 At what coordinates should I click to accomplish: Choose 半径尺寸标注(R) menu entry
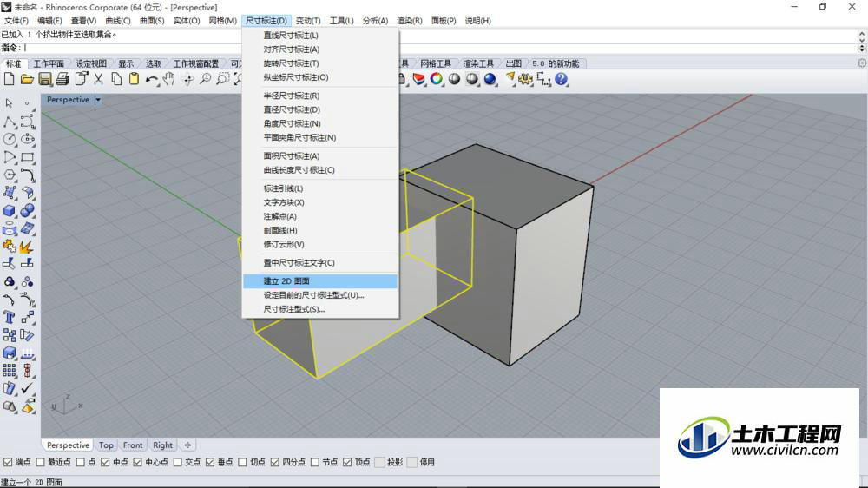click(320, 96)
